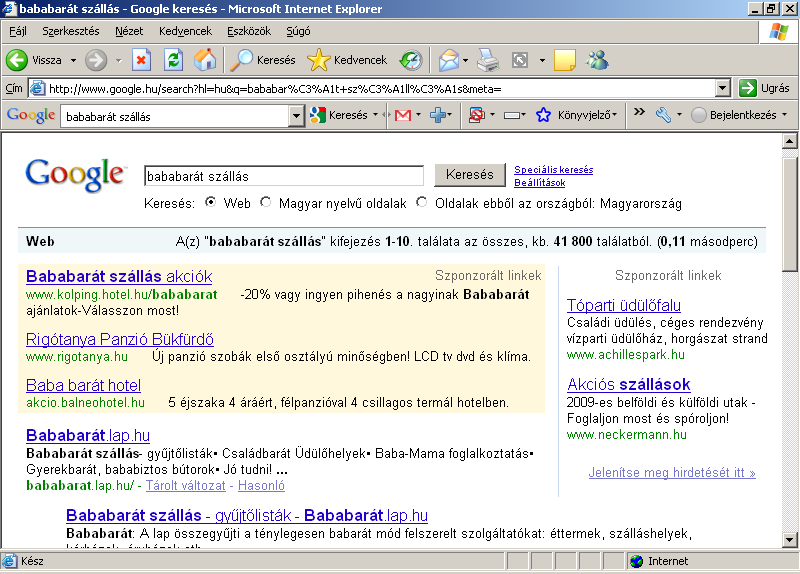Viewport: 800px width, 574px height.
Task: Click the popup blocker toolbar icon
Action: [x=477, y=115]
